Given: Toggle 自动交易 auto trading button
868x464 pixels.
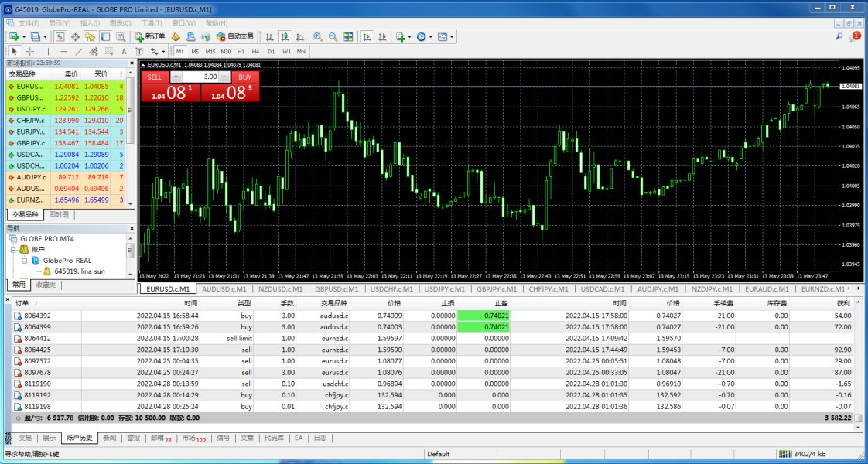Looking at the screenshot, I should (x=234, y=36).
